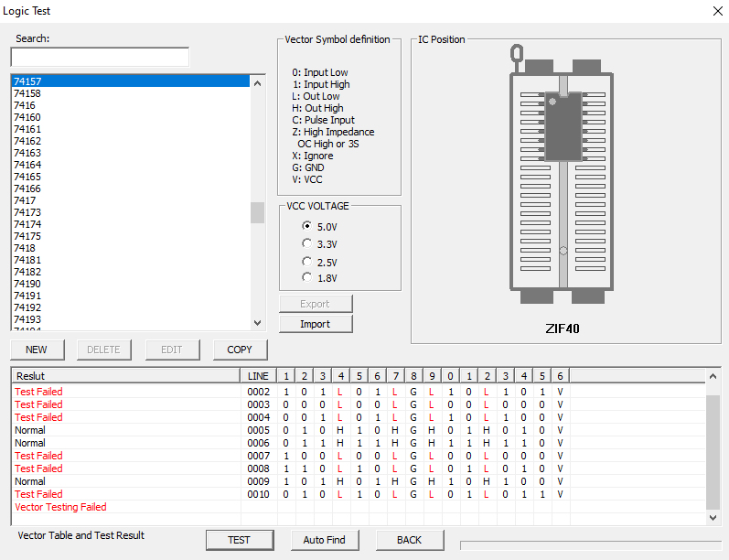Select 74161 in the IC list

131,129
